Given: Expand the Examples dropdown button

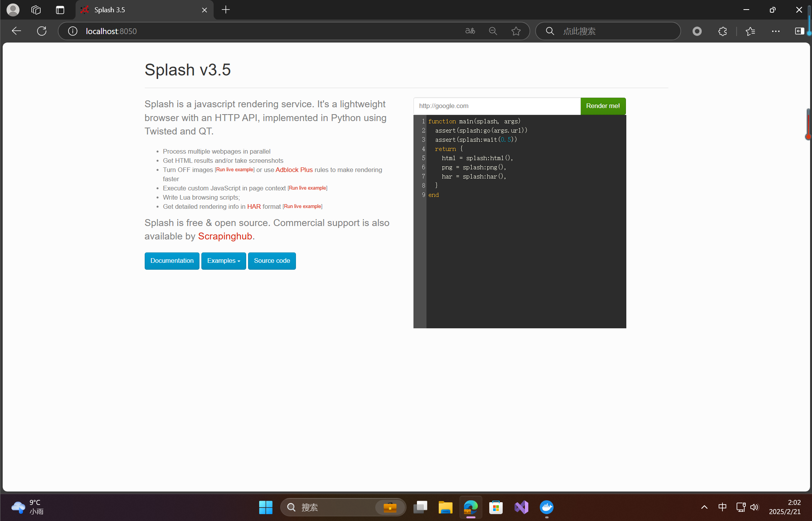Looking at the screenshot, I should (x=224, y=261).
